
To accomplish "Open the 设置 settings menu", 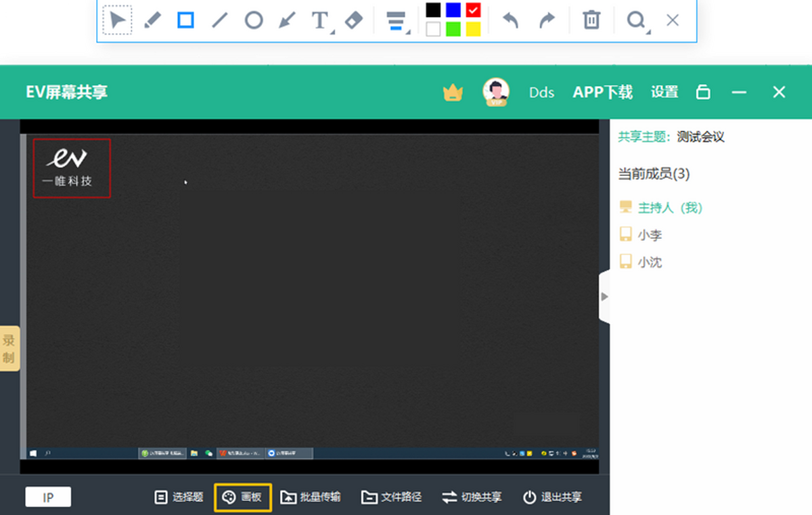I will coord(664,92).
